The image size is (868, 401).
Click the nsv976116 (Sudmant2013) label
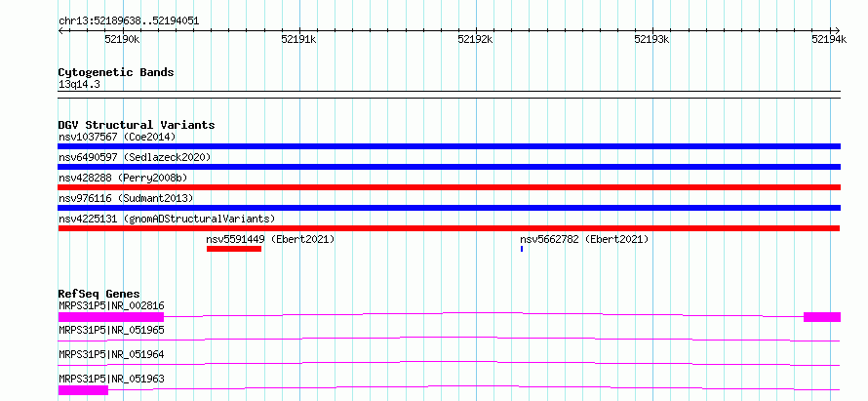(x=126, y=198)
